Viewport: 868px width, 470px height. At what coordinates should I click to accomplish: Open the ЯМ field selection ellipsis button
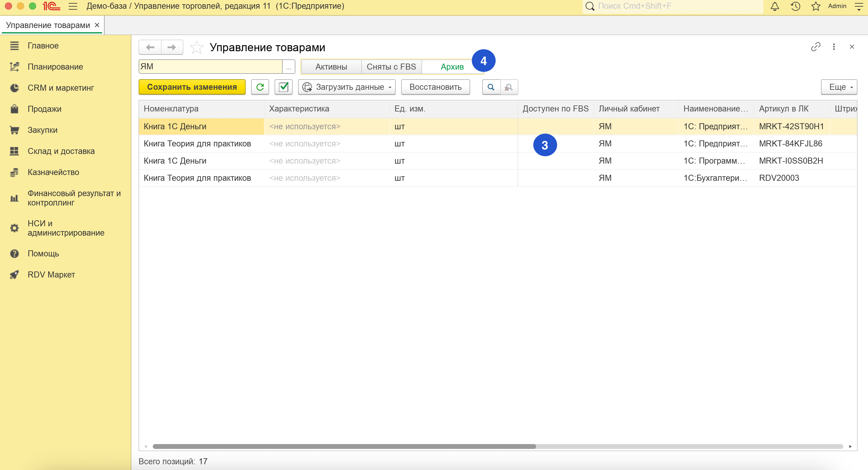pos(288,67)
